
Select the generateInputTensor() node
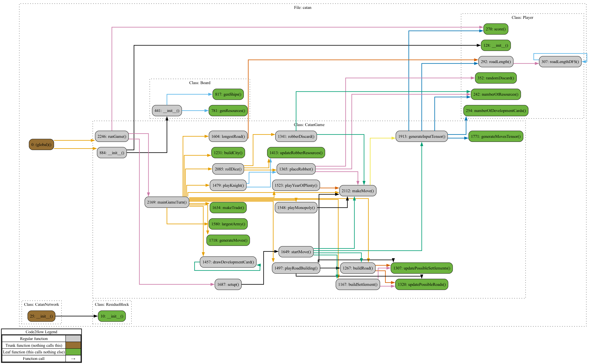[x=422, y=136]
